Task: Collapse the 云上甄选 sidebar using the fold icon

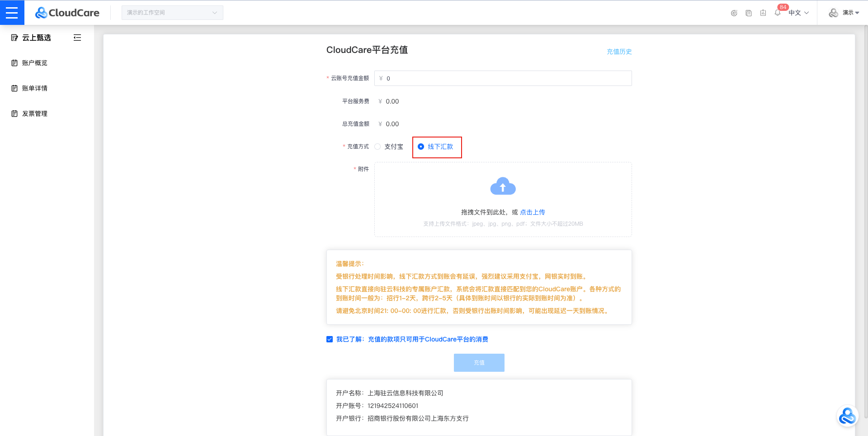Action: 77,38
